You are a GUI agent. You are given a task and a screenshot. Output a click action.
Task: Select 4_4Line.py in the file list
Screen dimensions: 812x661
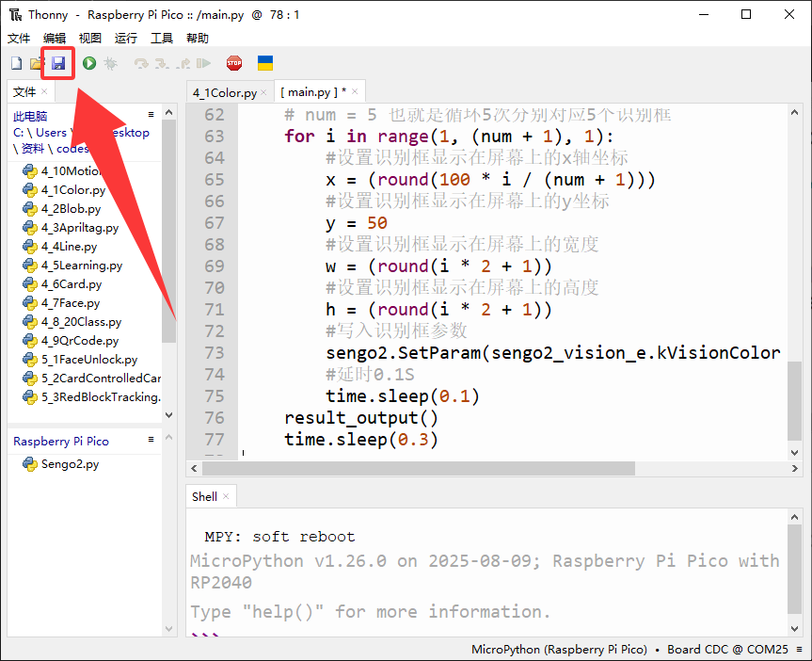coord(69,247)
